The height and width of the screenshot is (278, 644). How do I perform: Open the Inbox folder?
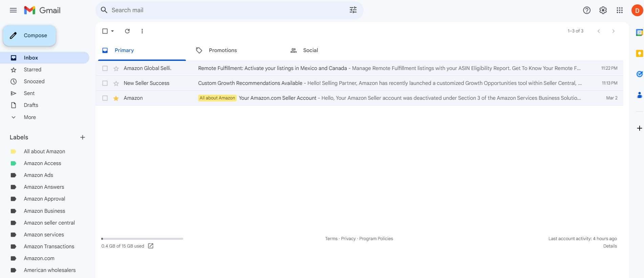pos(45,57)
